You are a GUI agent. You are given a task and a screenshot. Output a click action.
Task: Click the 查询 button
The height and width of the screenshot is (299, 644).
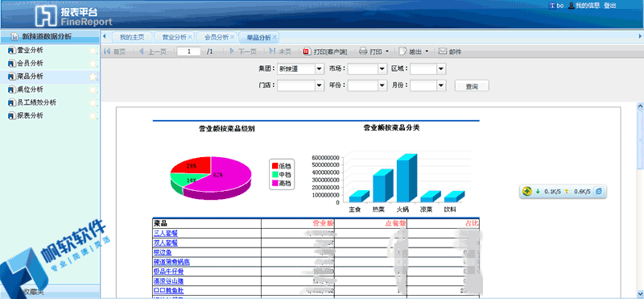click(x=472, y=86)
